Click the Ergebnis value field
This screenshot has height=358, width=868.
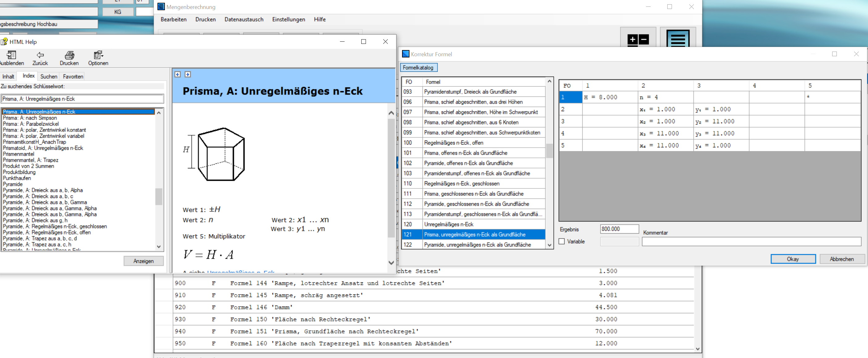[x=619, y=229]
